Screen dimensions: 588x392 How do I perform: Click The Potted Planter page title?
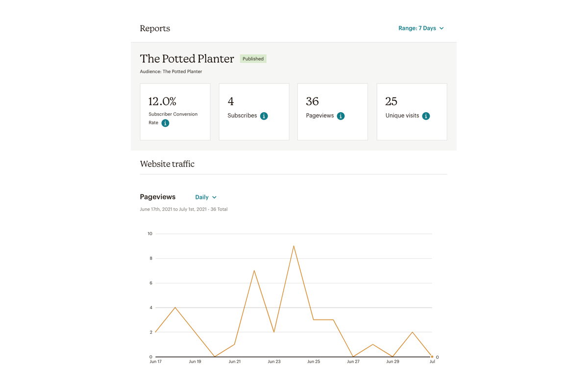187,59
